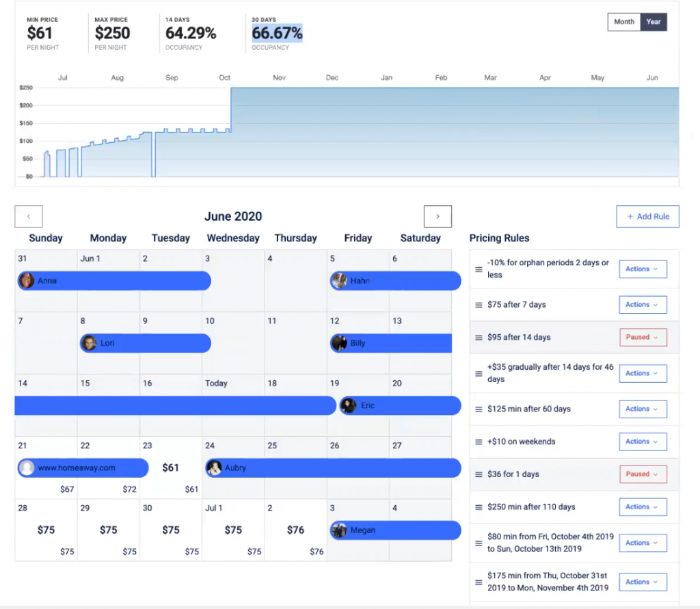Resume the paused $95 after 14 days rule
Viewport: 700px width, 609px height.
(643, 337)
